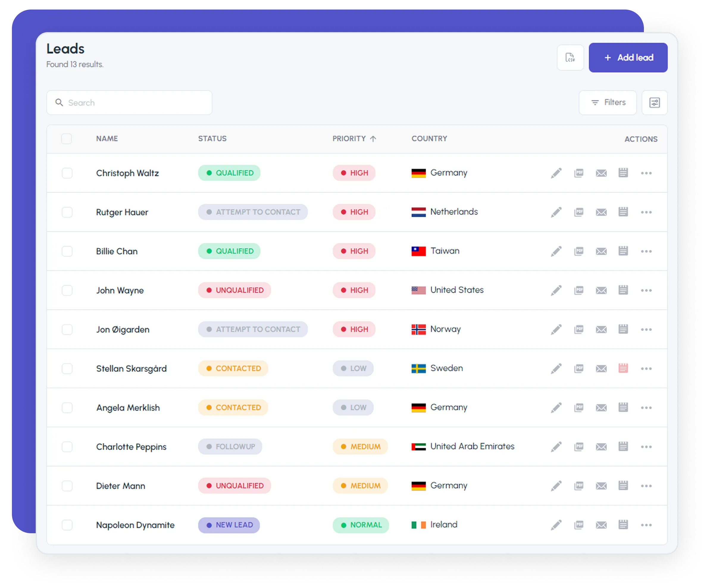The height and width of the screenshot is (588, 707).
Task: Click the notes icon for John Wayne
Action: [623, 290]
